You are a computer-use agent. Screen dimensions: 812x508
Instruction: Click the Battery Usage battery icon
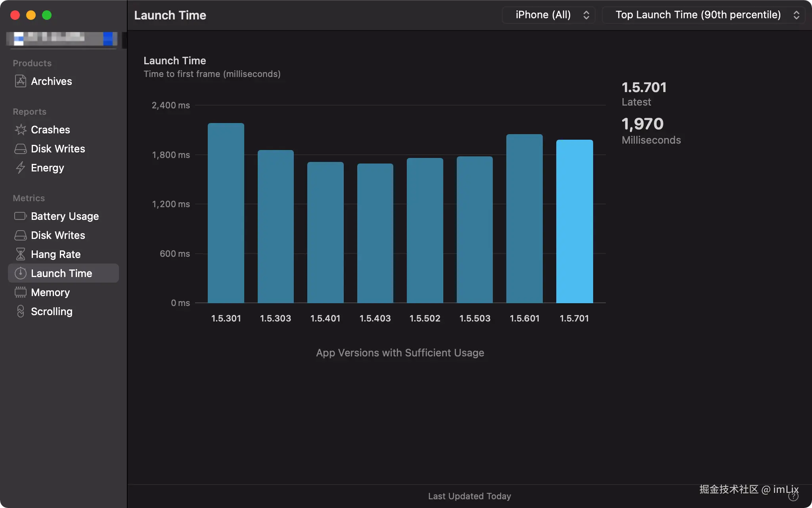tap(20, 216)
